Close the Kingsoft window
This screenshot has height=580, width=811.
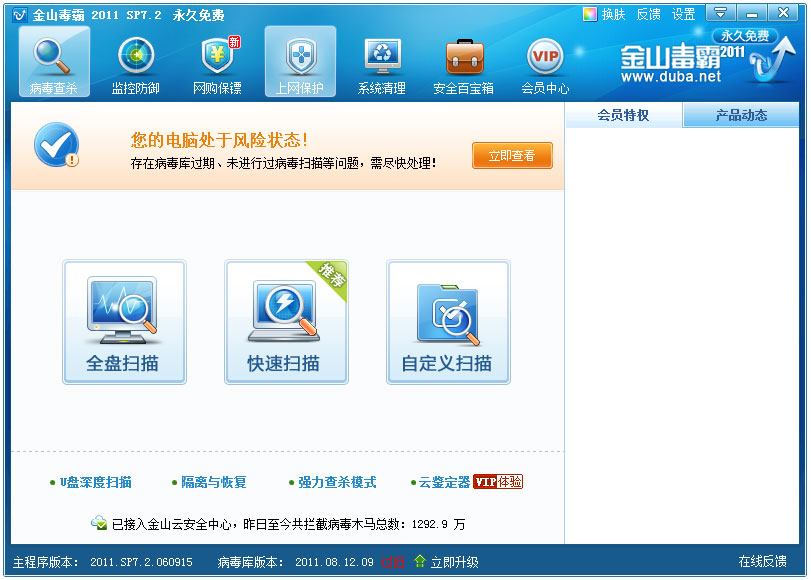[x=783, y=12]
